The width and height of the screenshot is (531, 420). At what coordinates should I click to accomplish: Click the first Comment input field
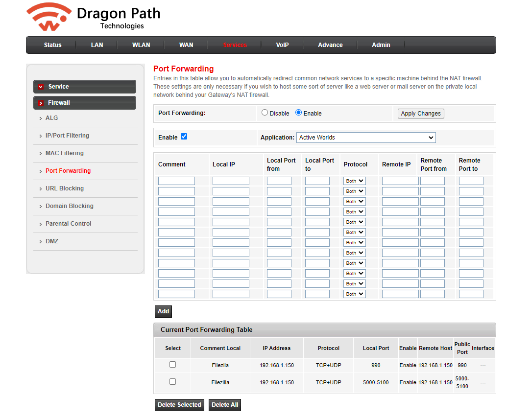[x=176, y=181]
